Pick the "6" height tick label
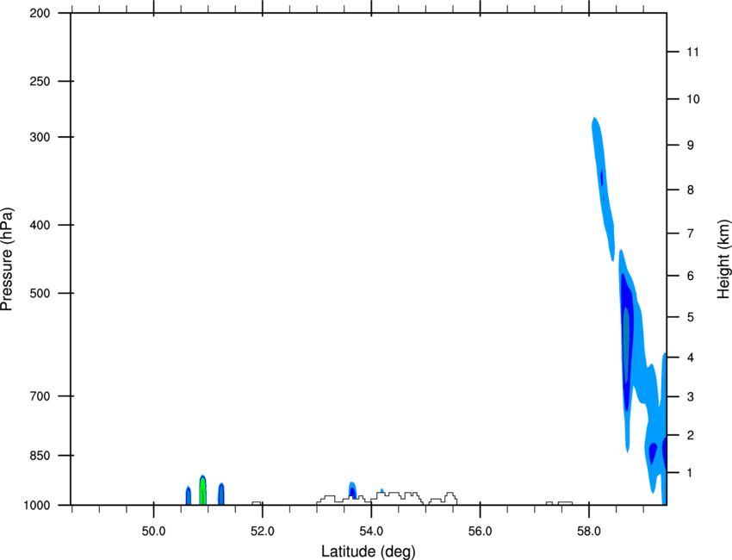732x560 pixels. tap(690, 276)
